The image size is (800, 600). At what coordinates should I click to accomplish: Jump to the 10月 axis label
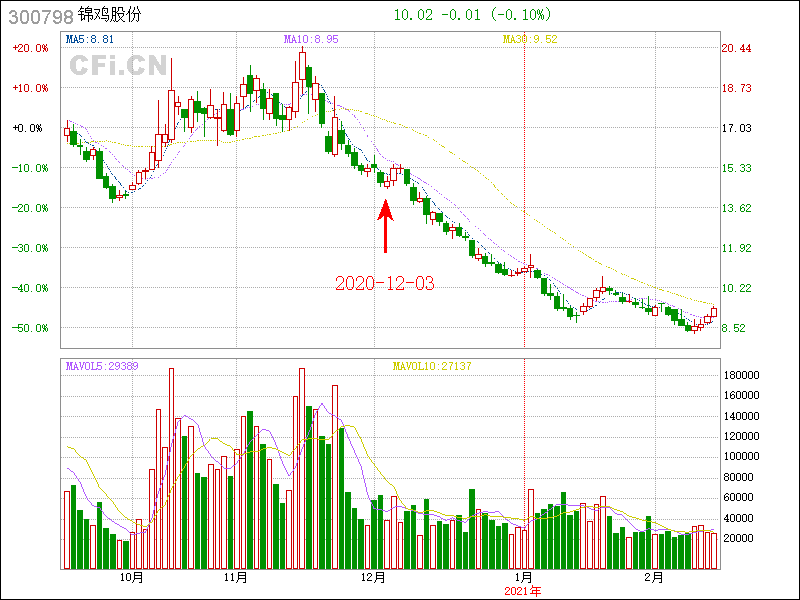tap(131, 577)
